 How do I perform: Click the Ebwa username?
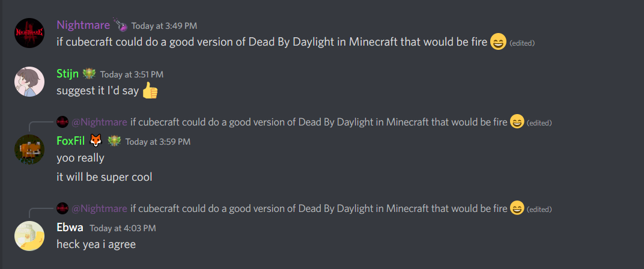pyautogui.click(x=70, y=228)
